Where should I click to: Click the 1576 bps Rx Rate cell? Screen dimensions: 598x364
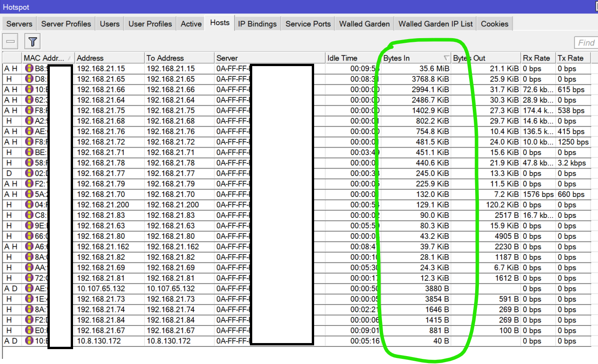(538, 194)
